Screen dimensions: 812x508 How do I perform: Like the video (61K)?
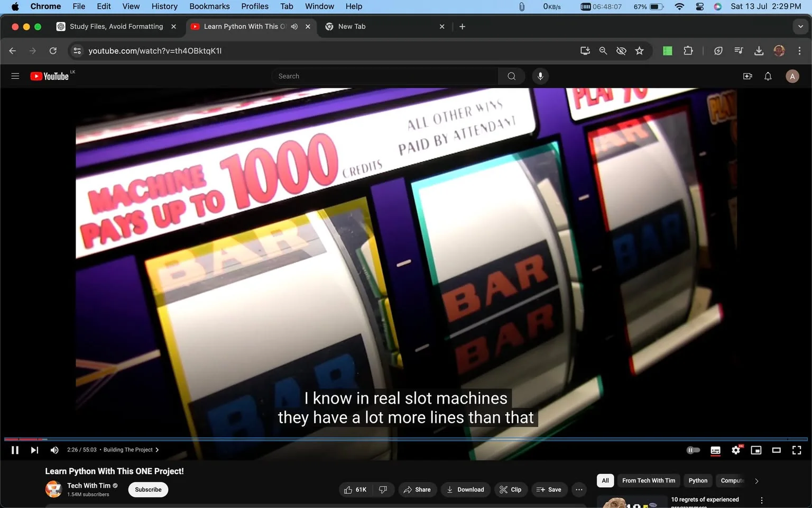[x=356, y=489]
